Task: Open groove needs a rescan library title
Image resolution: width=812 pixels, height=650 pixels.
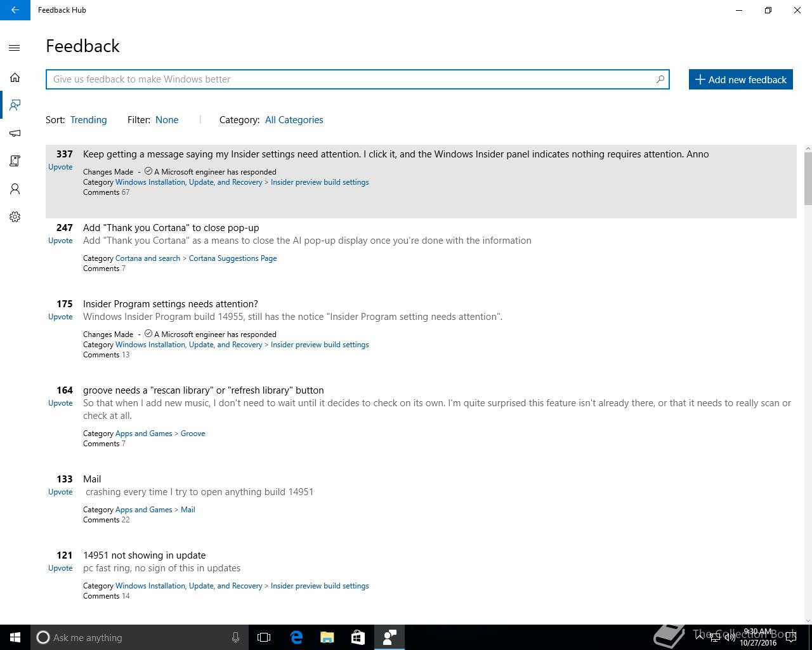Action: tap(204, 390)
